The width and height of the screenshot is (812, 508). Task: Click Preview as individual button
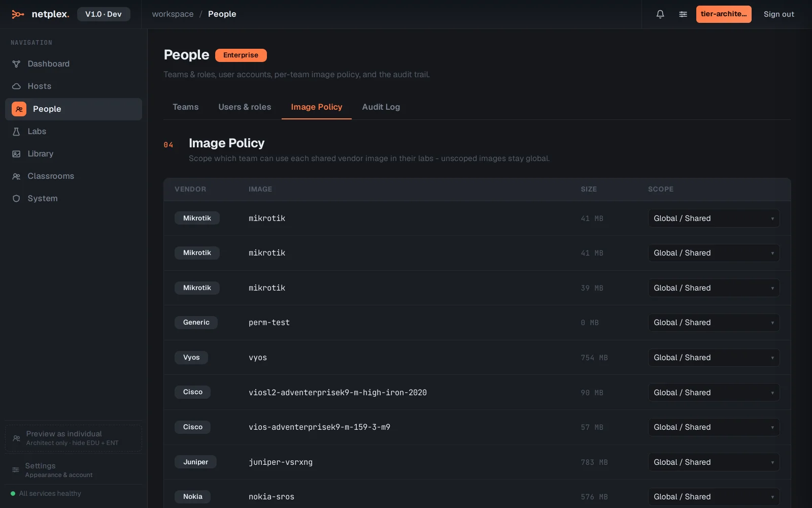pyautogui.click(x=74, y=438)
